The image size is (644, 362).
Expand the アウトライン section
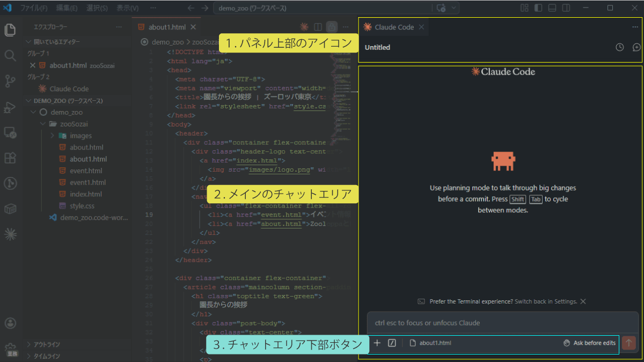coord(47,344)
